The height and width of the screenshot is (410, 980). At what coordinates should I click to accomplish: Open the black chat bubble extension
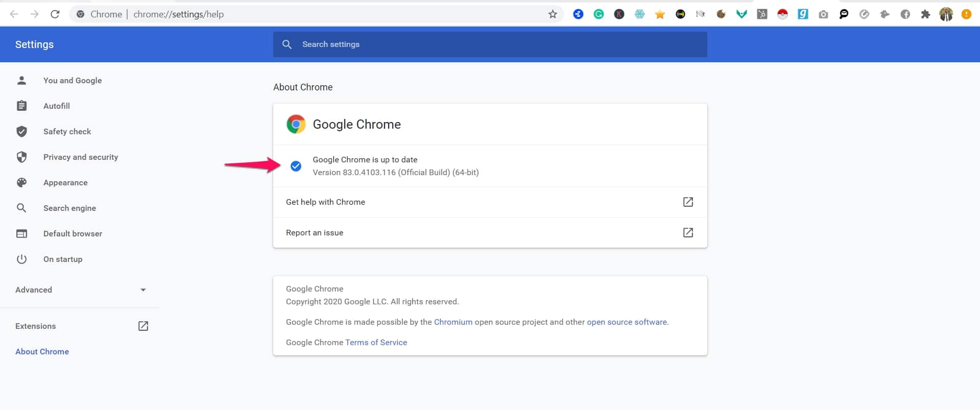(x=844, y=14)
